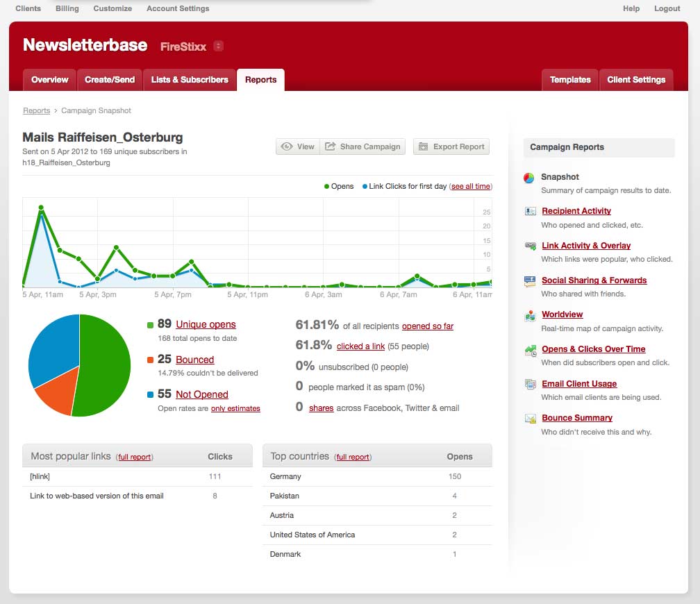Open the Unique opens link
Viewport: 700px width, 604px height.
206,324
